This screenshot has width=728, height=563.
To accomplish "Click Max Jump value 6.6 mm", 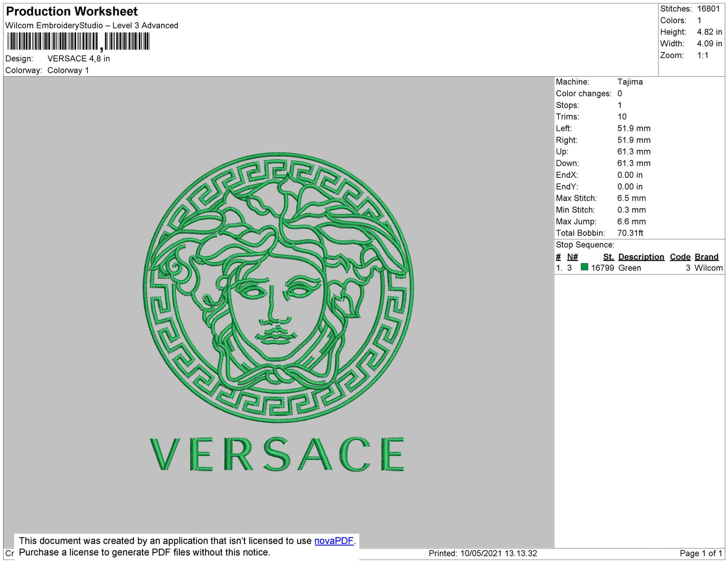I will click(x=631, y=221).
